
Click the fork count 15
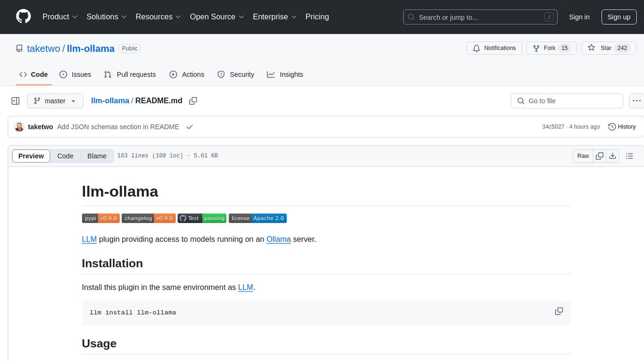click(564, 48)
